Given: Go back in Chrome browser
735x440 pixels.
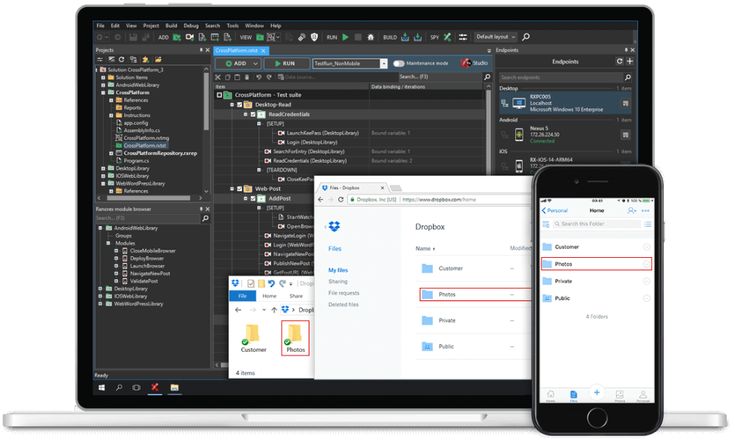Looking at the screenshot, I should coord(321,200).
